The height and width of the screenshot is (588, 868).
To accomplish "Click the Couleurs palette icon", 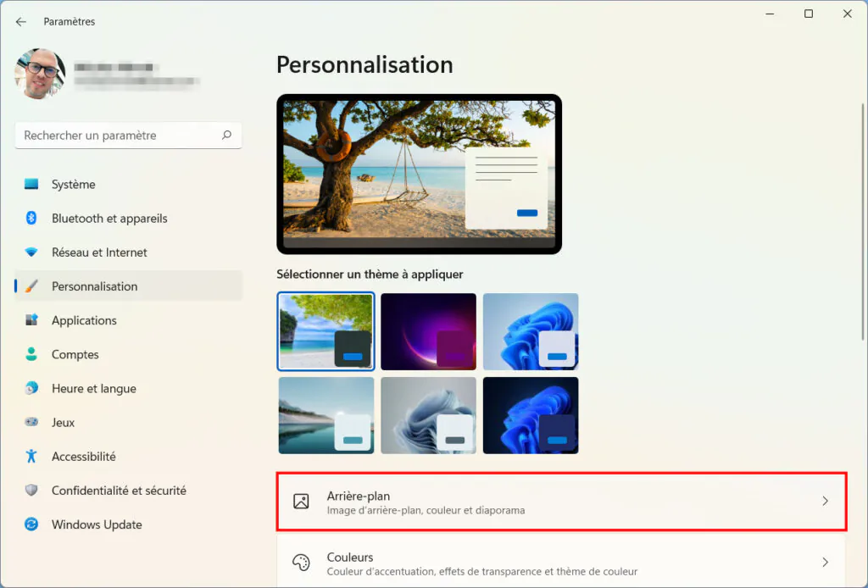I will [x=301, y=563].
